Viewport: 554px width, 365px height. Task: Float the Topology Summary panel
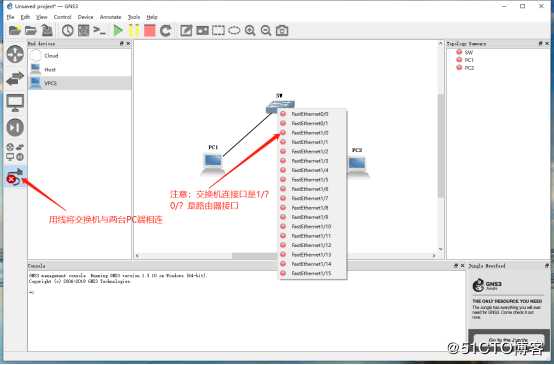pos(540,43)
